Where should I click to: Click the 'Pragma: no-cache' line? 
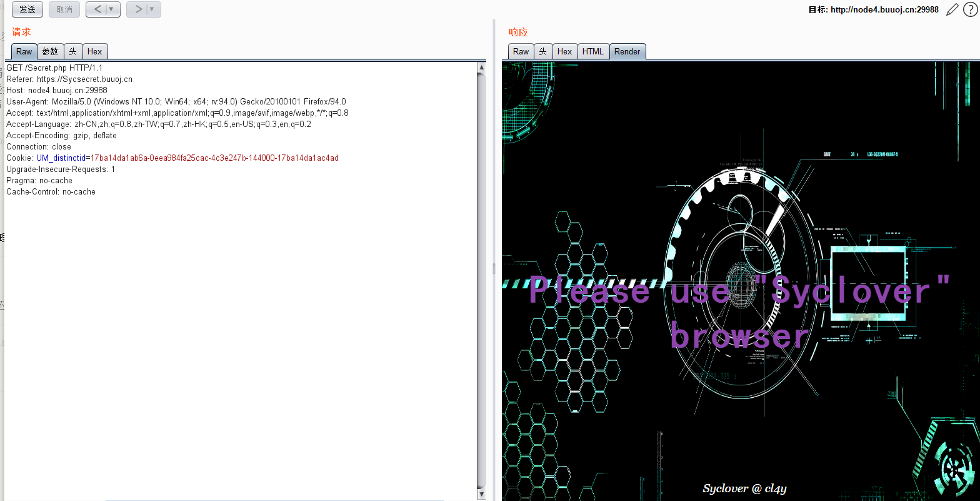(x=39, y=180)
